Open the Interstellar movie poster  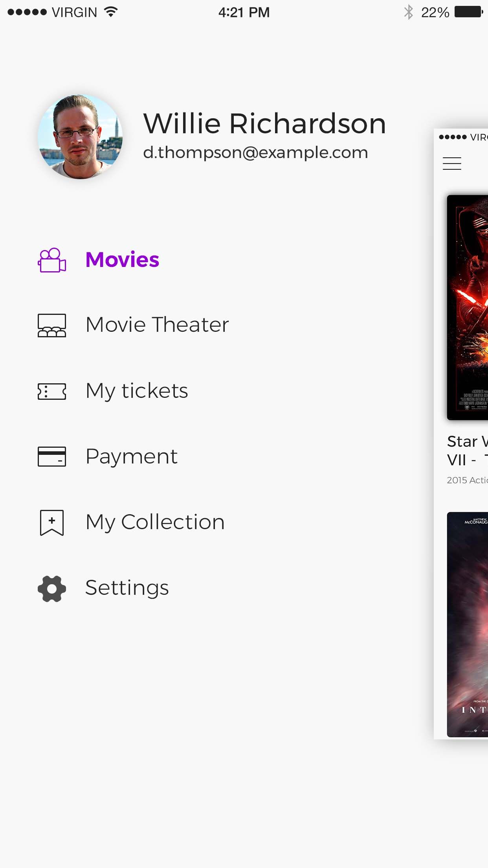point(468,624)
